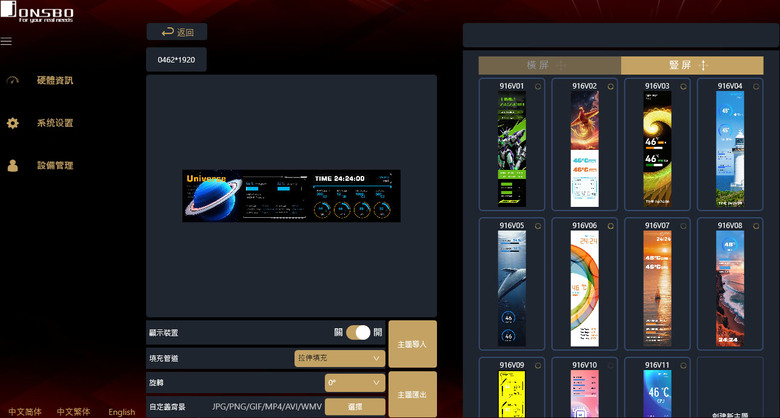Open 設備管理 page

click(55, 166)
